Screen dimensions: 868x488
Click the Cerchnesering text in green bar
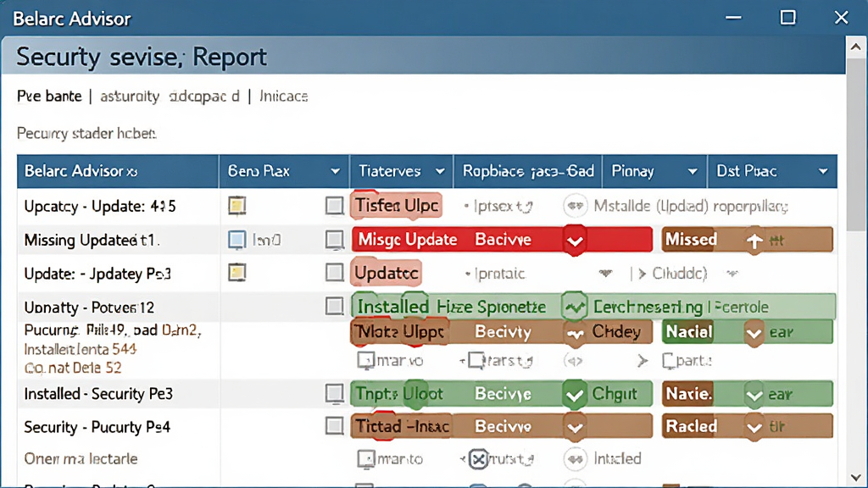(x=648, y=307)
